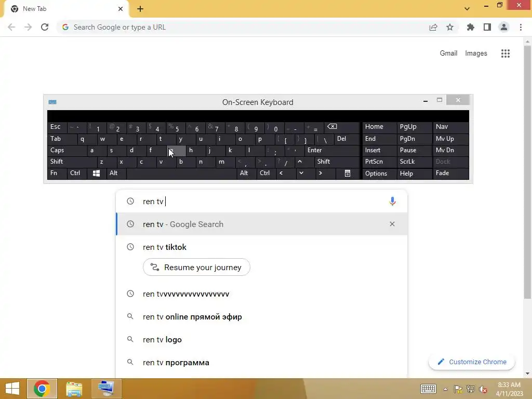
Task: Open the Images link
Action: pos(476,54)
